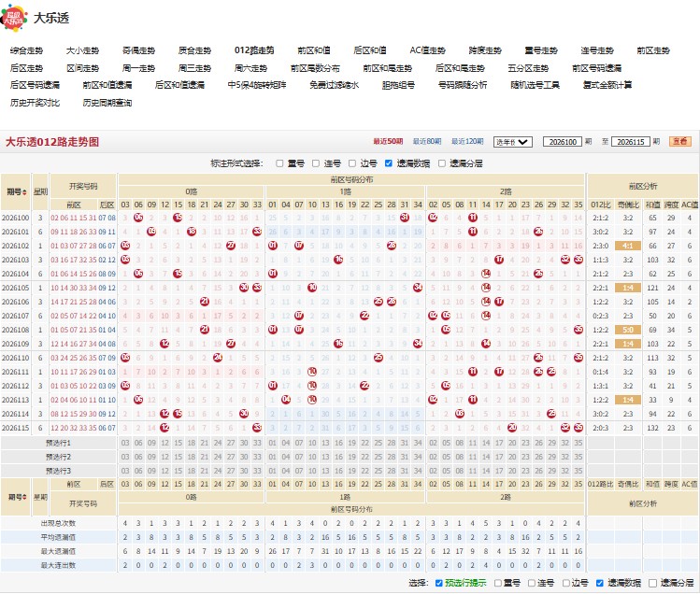Image resolution: width=700 pixels, height=594 pixels.
Task: Enable the 重号 checkbox in 标注形式选择
Action: [x=279, y=163]
